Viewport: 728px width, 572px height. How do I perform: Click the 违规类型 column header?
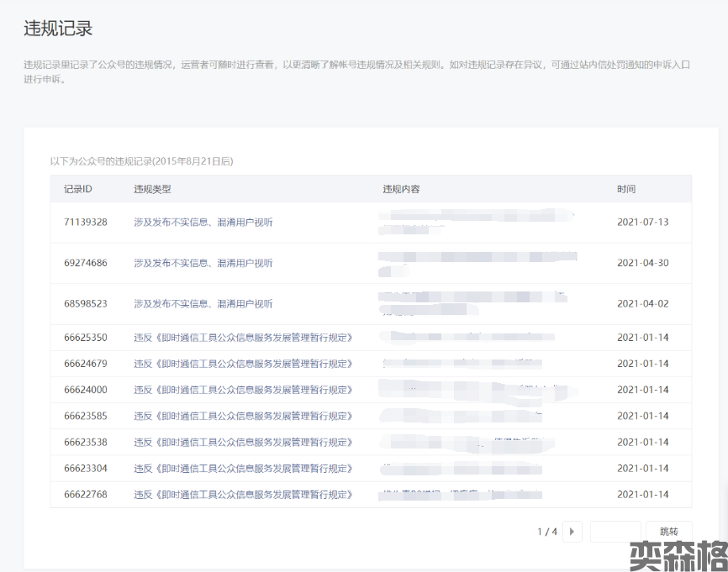pos(152,189)
